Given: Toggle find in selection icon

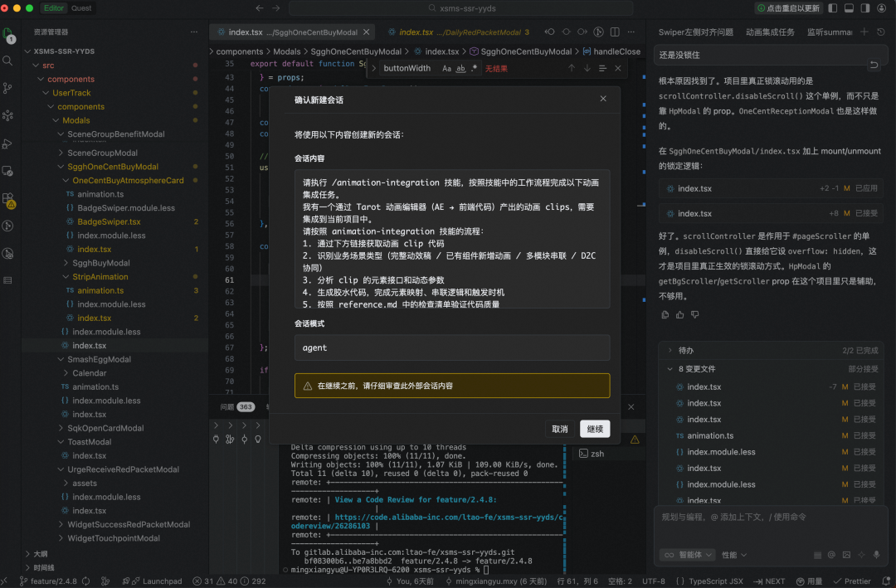Looking at the screenshot, I should 602,68.
